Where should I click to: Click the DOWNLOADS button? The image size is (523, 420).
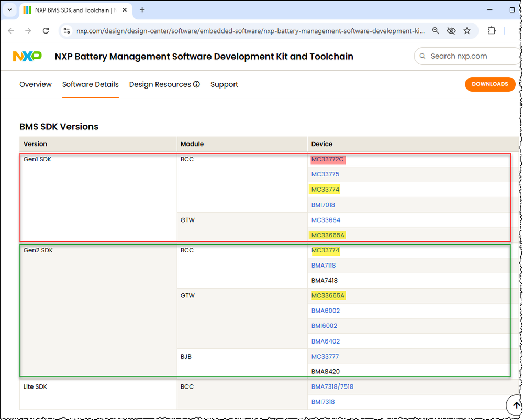coord(490,84)
